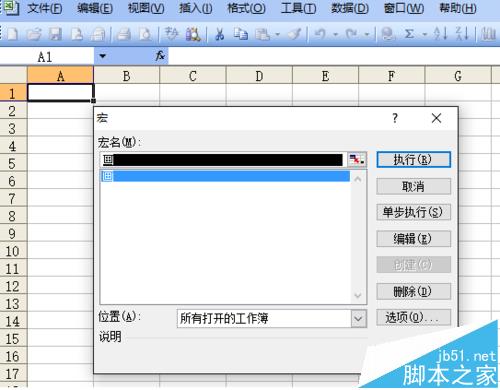Screen dimensions: 500x390
Task: Click the Open file folder icon
Action: (x=34, y=34)
